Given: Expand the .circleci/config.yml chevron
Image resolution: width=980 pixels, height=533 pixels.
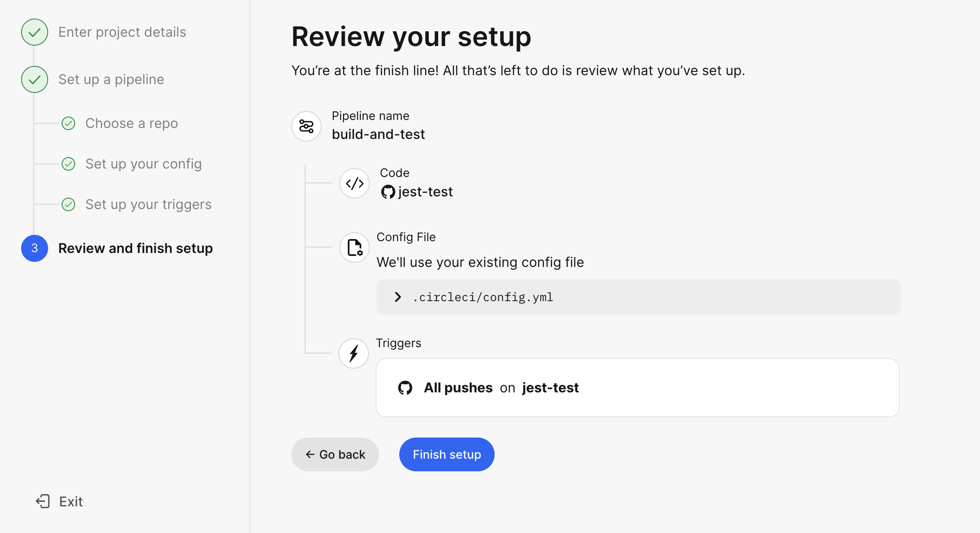Looking at the screenshot, I should 398,297.
